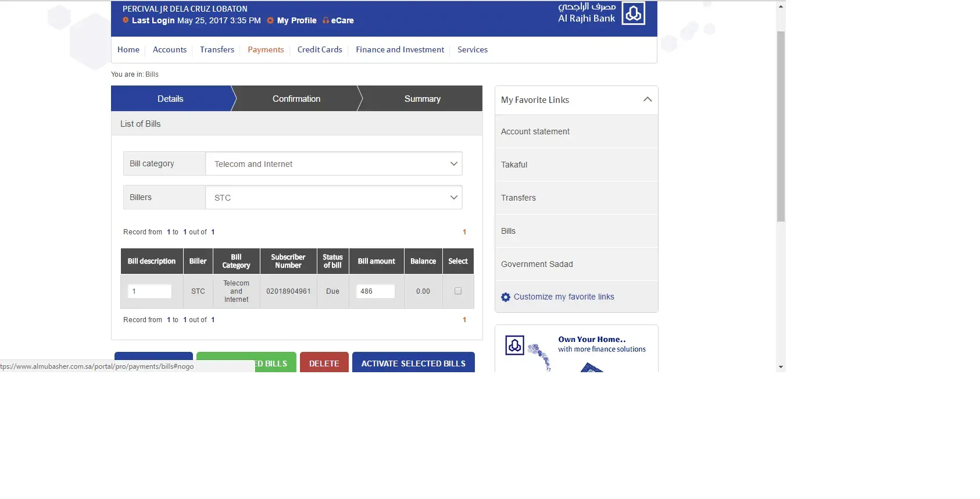Click the My Profile gear icon

(x=270, y=20)
